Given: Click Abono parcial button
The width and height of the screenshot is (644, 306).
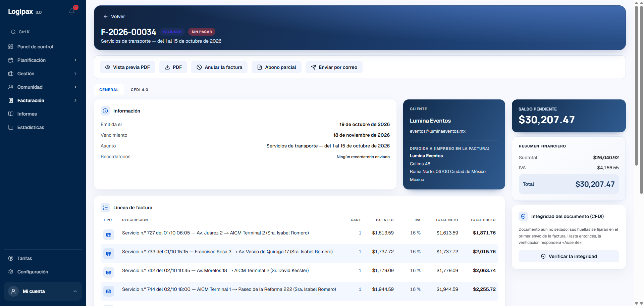Looking at the screenshot, I should point(276,67).
